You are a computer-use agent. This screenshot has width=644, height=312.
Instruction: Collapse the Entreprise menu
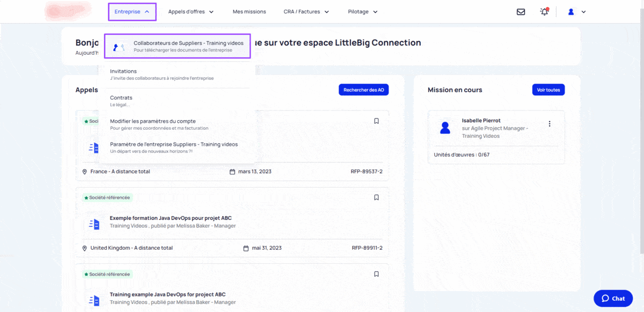point(132,12)
